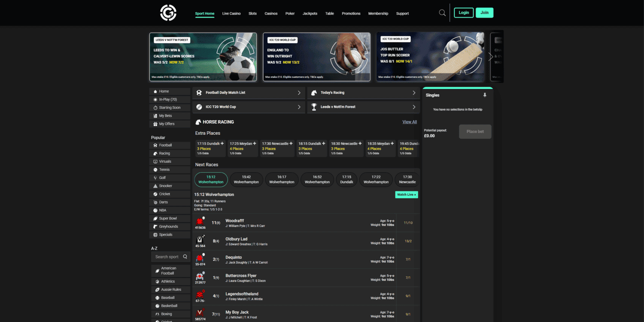The height and width of the screenshot is (322, 644).
Task: Expand the Football Daily Match List
Action: [300, 93]
